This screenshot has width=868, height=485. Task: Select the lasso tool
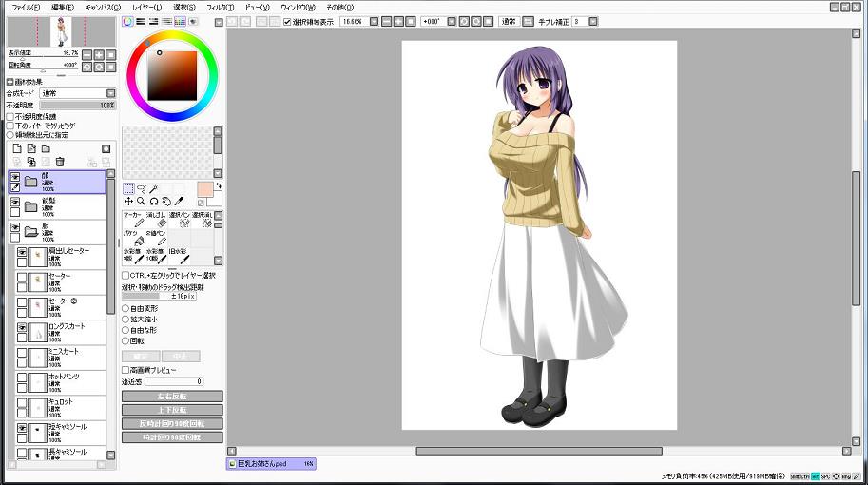141,188
